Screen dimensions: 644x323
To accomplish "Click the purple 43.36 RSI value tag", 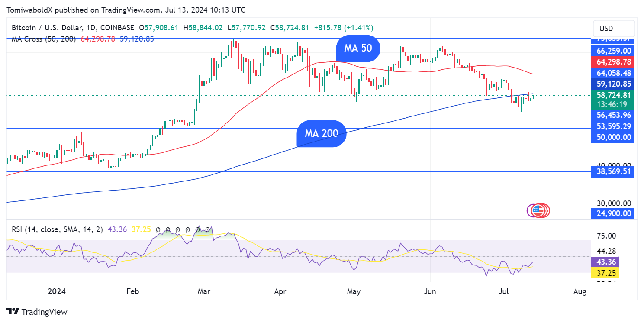I will coord(604,262).
